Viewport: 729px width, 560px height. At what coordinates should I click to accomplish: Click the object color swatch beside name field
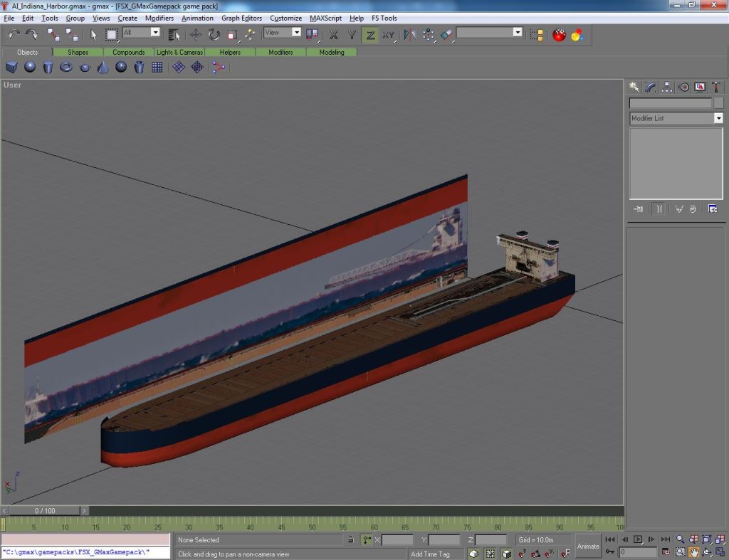(718, 102)
